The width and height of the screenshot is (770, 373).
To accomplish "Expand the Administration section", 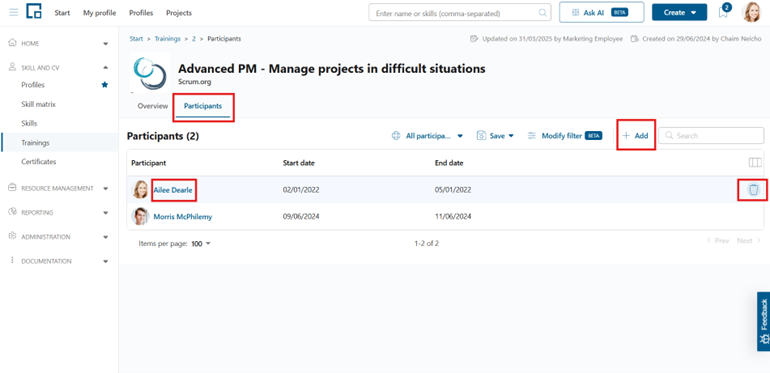I will pyautogui.click(x=106, y=237).
